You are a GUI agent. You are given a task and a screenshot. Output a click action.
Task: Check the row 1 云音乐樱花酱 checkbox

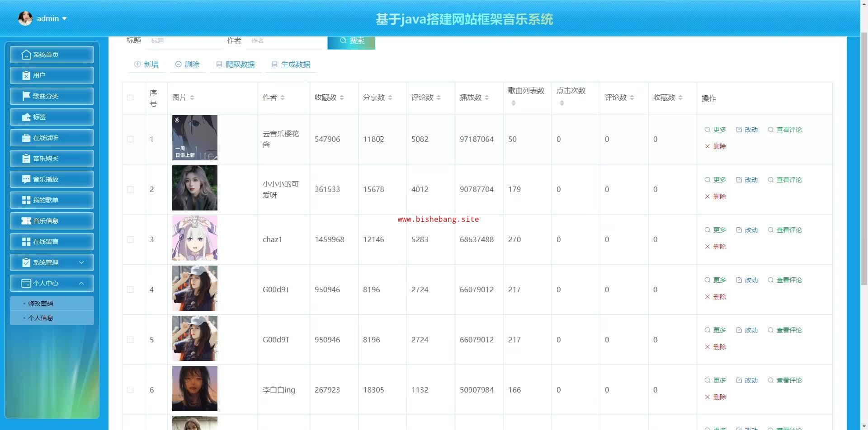130,139
